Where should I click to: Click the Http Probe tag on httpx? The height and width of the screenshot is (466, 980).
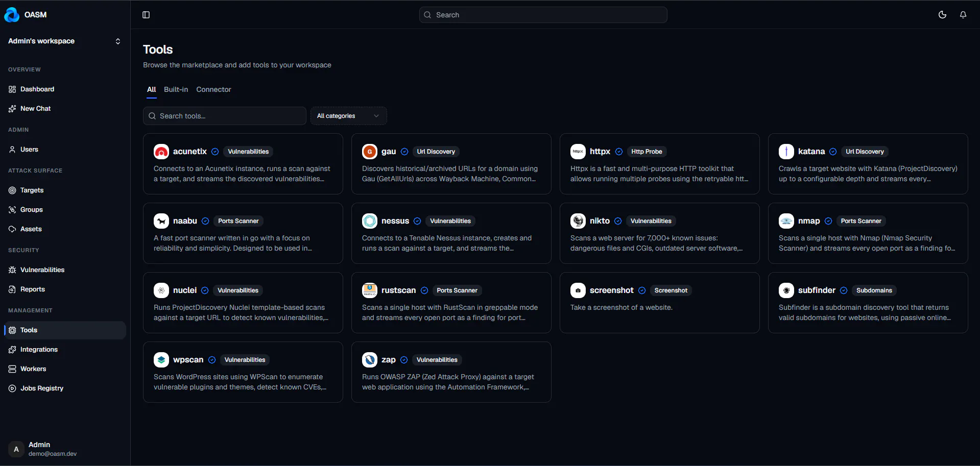pos(647,152)
